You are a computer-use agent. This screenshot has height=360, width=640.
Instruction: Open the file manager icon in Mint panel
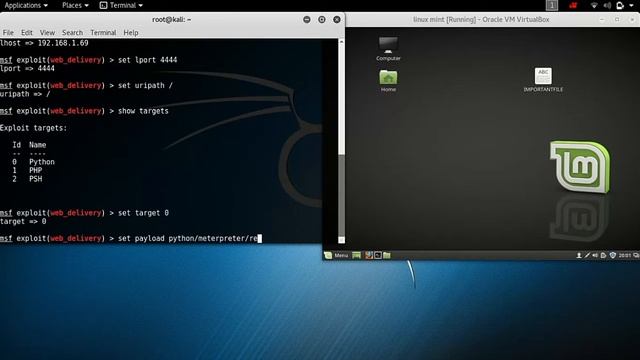(387, 256)
